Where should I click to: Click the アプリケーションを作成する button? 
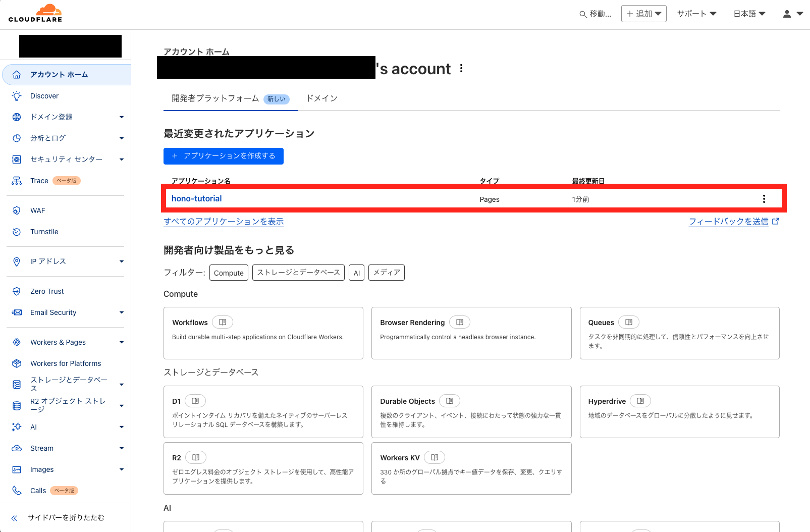click(223, 156)
